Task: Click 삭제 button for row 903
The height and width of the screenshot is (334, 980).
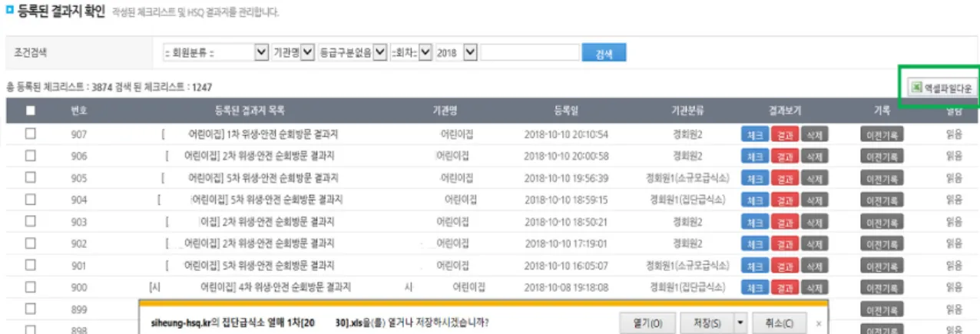Action: (x=813, y=222)
